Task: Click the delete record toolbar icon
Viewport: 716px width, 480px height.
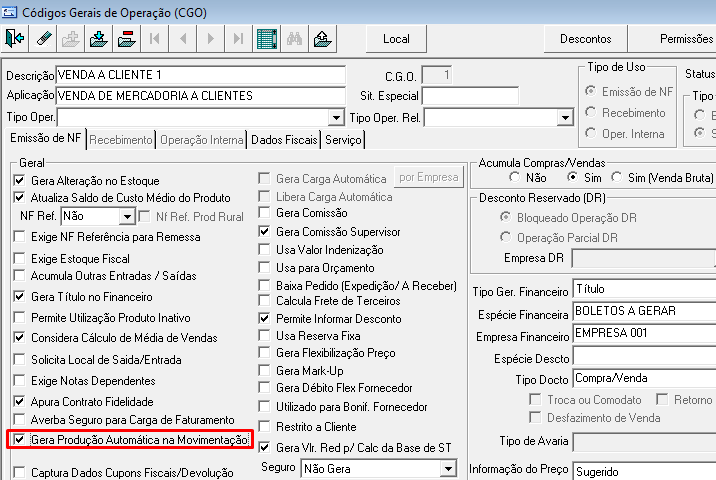Action: [x=126, y=39]
